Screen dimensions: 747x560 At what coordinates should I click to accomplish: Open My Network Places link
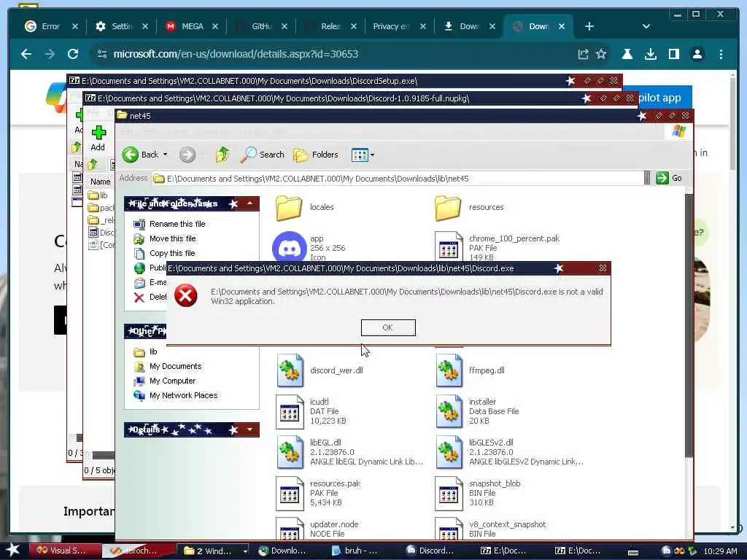183,396
